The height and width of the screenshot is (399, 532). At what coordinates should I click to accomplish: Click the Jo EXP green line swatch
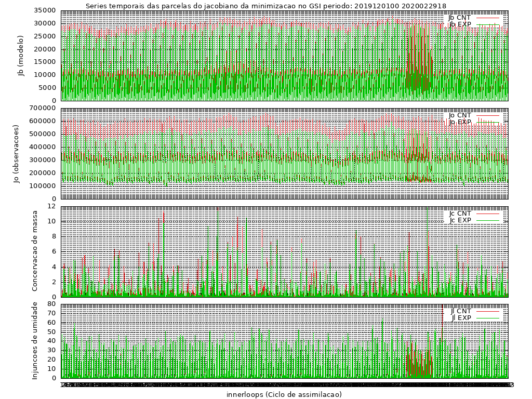point(488,122)
